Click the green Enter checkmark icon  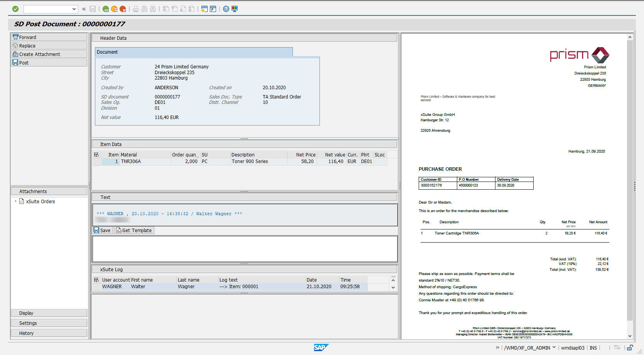pyautogui.click(x=15, y=9)
